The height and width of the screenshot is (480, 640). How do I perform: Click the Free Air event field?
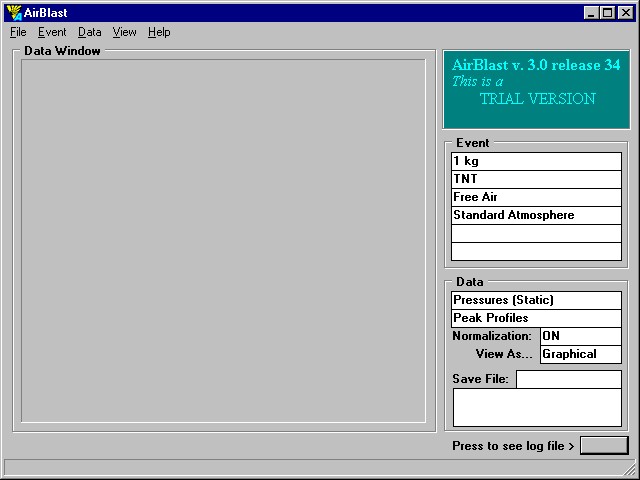[x=536, y=197]
